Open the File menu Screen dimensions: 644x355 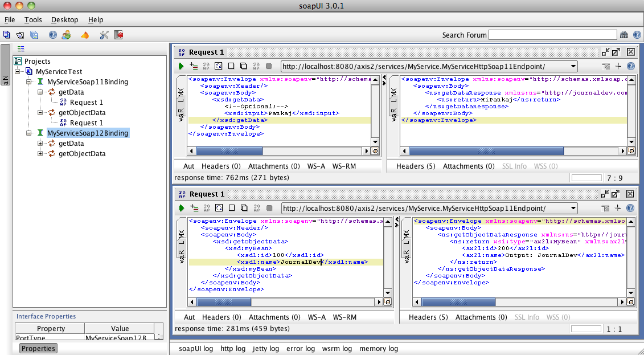coord(10,20)
